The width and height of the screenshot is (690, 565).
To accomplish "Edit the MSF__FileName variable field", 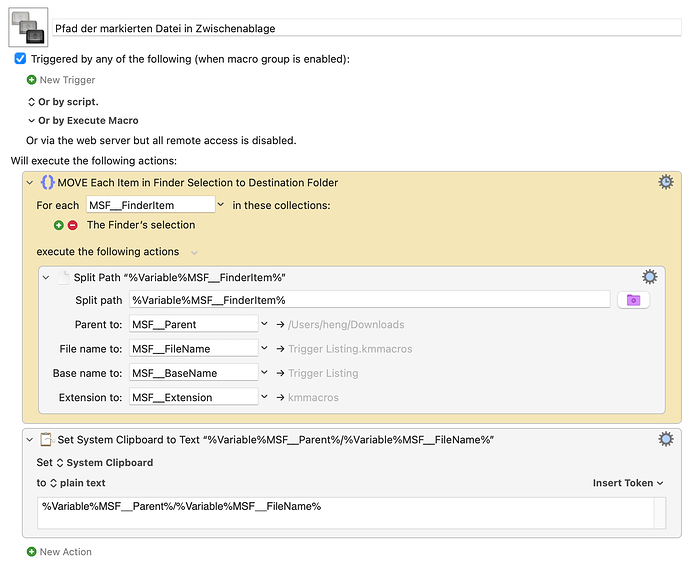I will [x=194, y=349].
